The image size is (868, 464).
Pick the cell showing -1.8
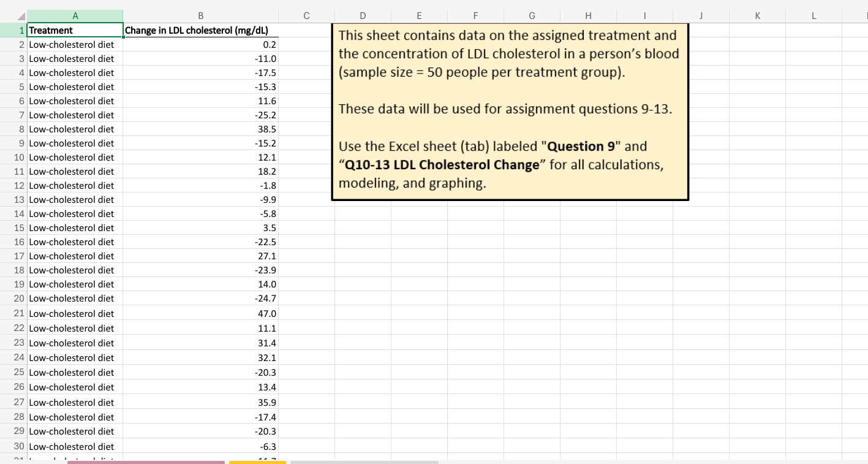(200, 186)
